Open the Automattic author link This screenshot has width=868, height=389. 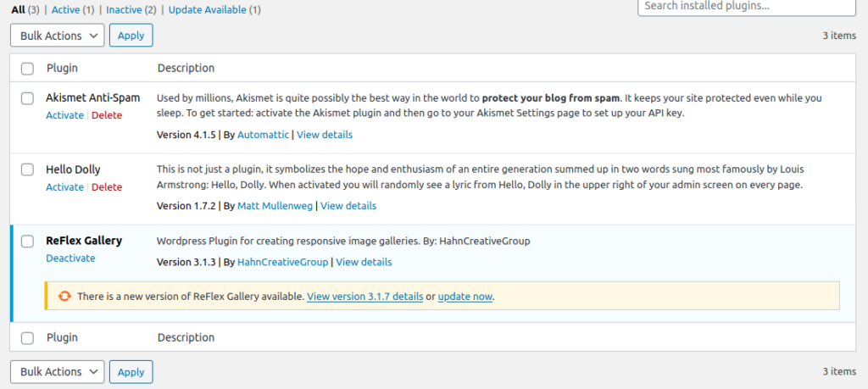pos(263,135)
